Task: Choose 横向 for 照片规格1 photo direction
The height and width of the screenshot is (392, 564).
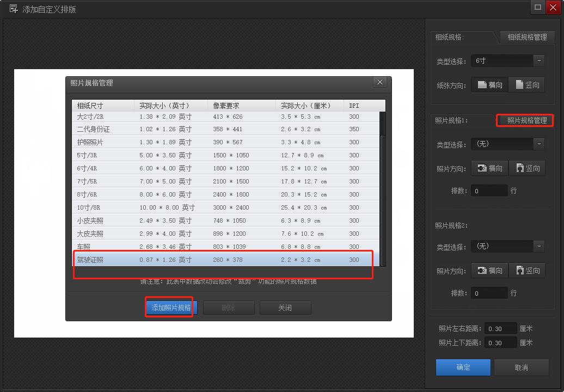Action: 489,168
